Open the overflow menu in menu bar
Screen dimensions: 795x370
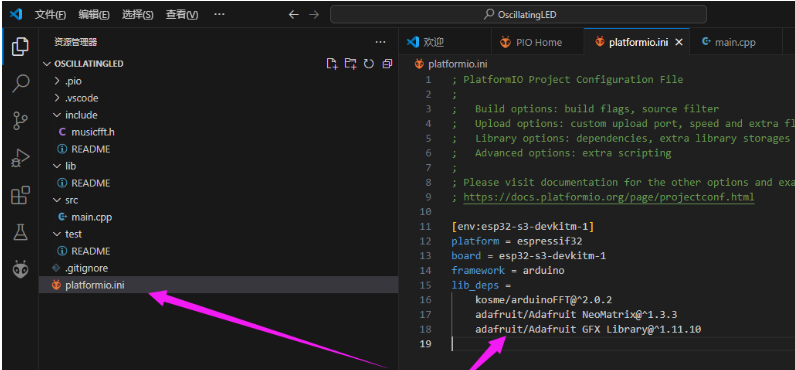pyautogui.click(x=219, y=15)
